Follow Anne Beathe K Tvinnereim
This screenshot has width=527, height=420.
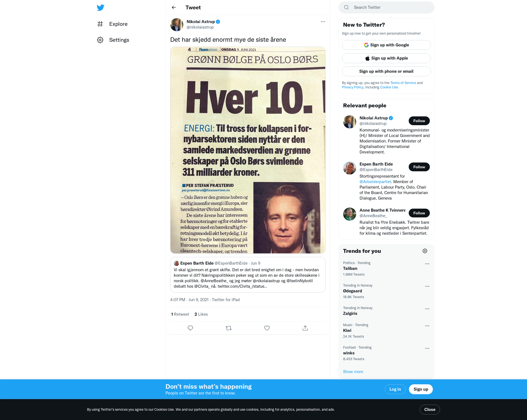[419, 213]
